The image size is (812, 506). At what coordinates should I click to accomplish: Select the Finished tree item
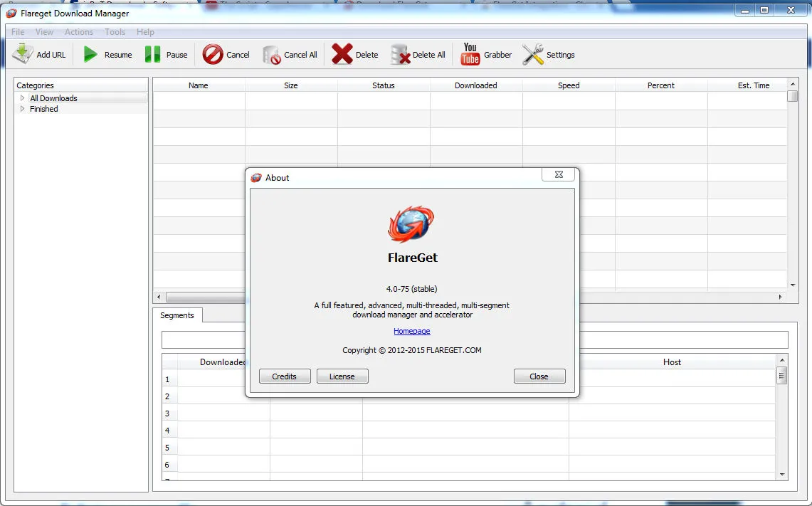point(44,109)
